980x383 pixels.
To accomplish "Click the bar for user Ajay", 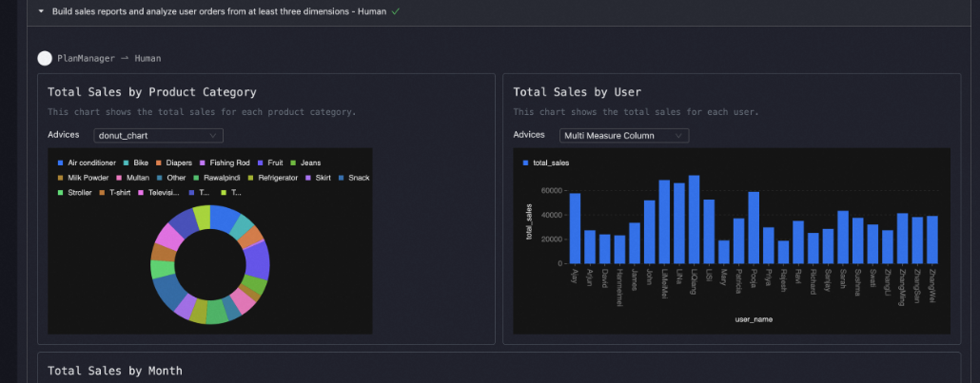I will [x=575, y=228].
